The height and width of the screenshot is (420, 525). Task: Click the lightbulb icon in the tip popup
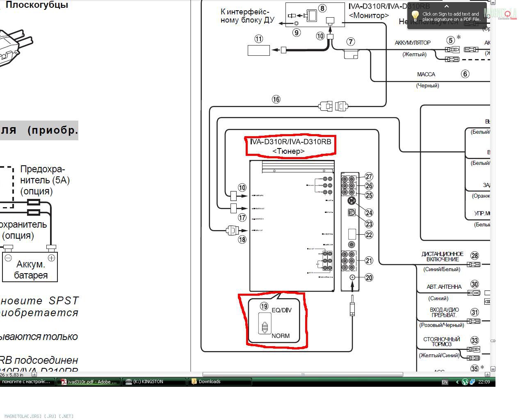(x=415, y=16)
